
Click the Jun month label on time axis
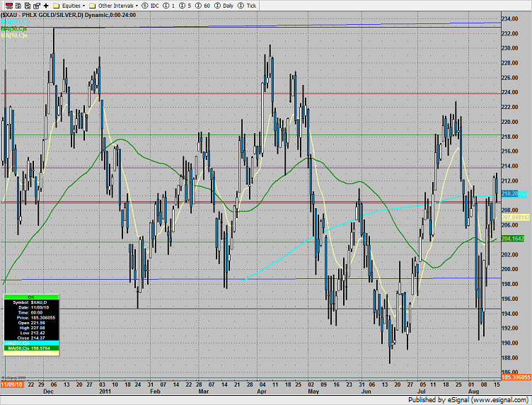coord(366,392)
